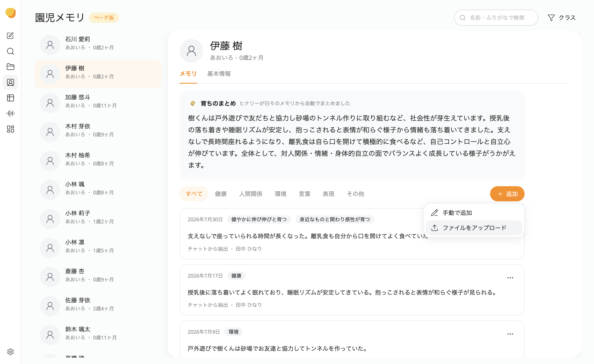Filter memories by その他

coord(355,194)
